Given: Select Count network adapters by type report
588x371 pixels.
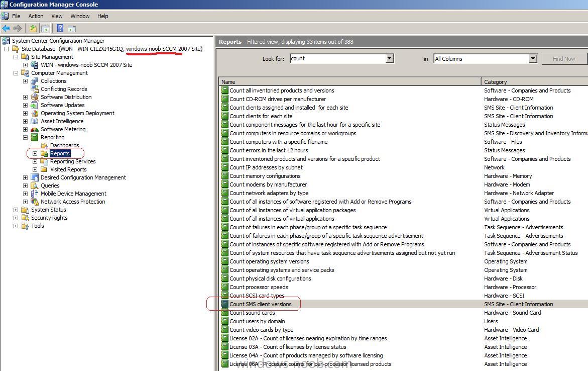Looking at the screenshot, I should tap(269, 193).
